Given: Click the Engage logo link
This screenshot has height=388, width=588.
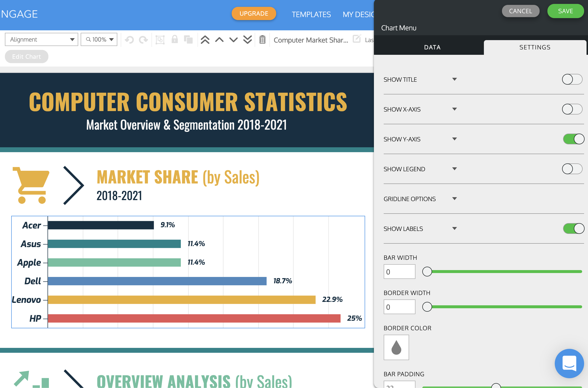Looking at the screenshot, I should (x=19, y=14).
